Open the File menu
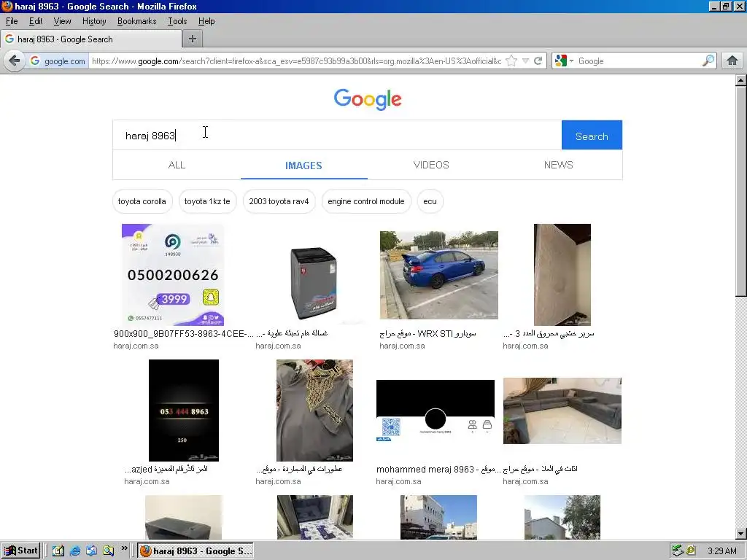Image resolution: width=747 pixels, height=560 pixels. (12, 21)
